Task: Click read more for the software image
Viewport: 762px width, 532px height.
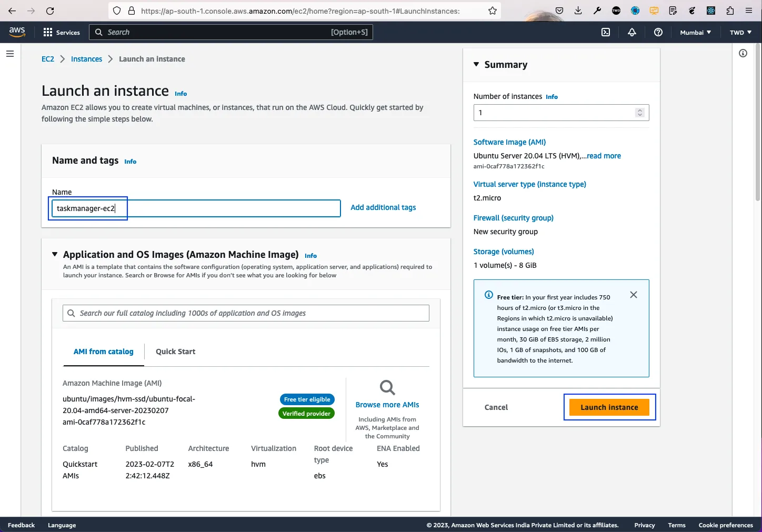Action: click(x=604, y=156)
